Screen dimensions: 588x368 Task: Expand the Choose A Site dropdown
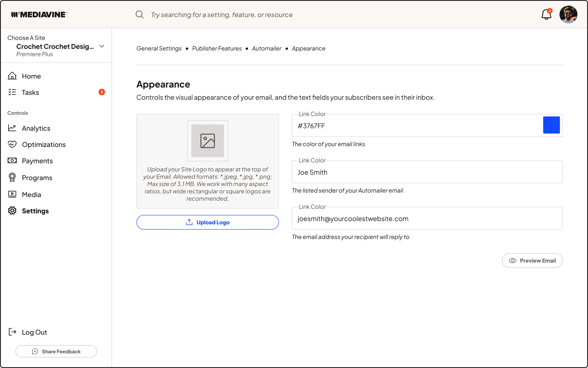pos(102,46)
